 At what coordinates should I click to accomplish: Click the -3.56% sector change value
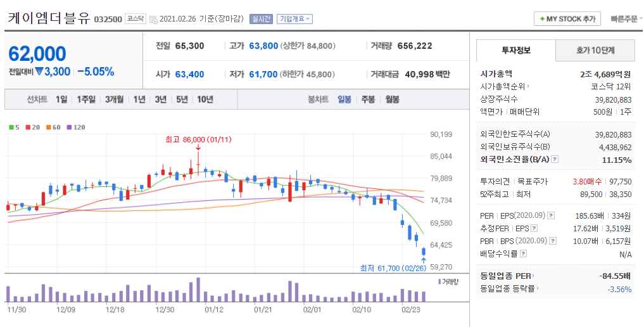pyautogui.click(x=620, y=289)
